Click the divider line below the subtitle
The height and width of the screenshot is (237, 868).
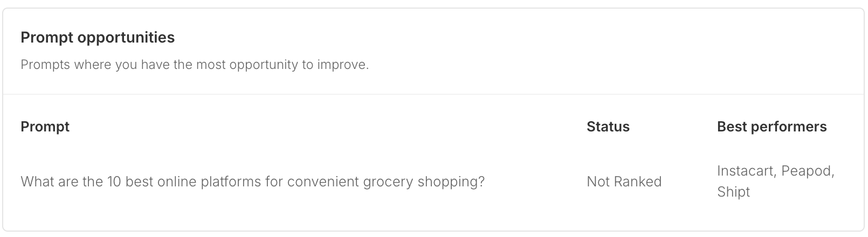[433, 94]
